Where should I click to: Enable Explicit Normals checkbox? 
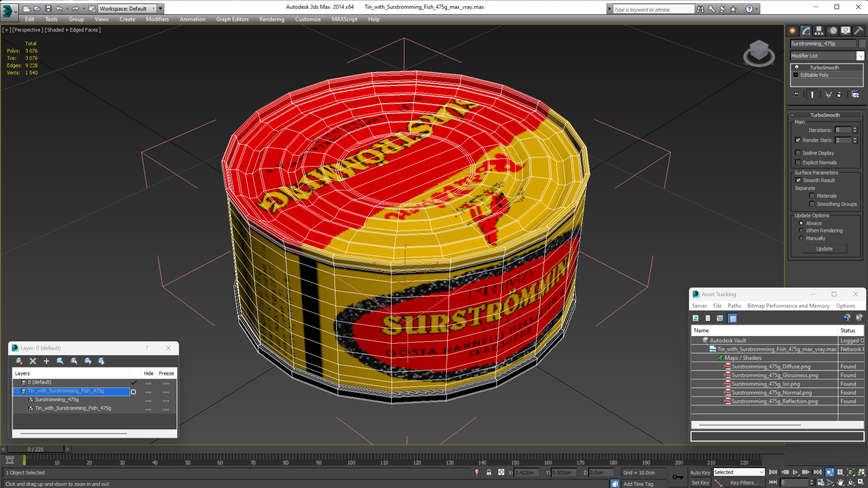click(x=798, y=162)
